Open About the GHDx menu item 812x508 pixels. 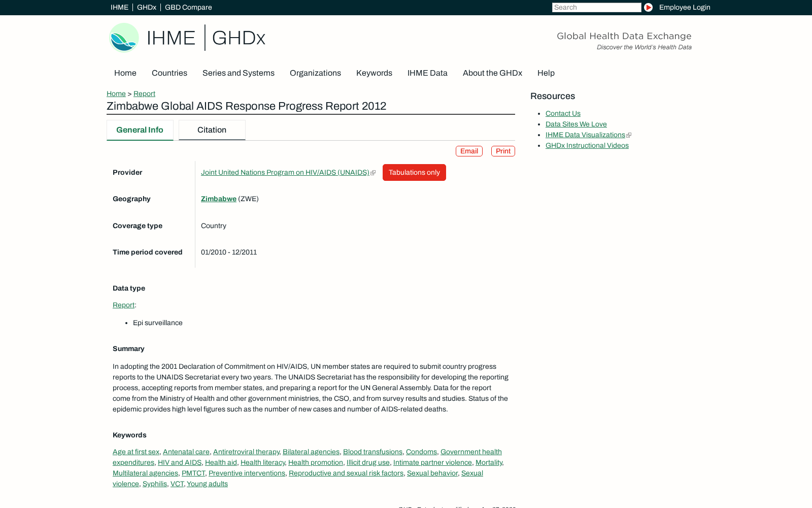pyautogui.click(x=492, y=73)
